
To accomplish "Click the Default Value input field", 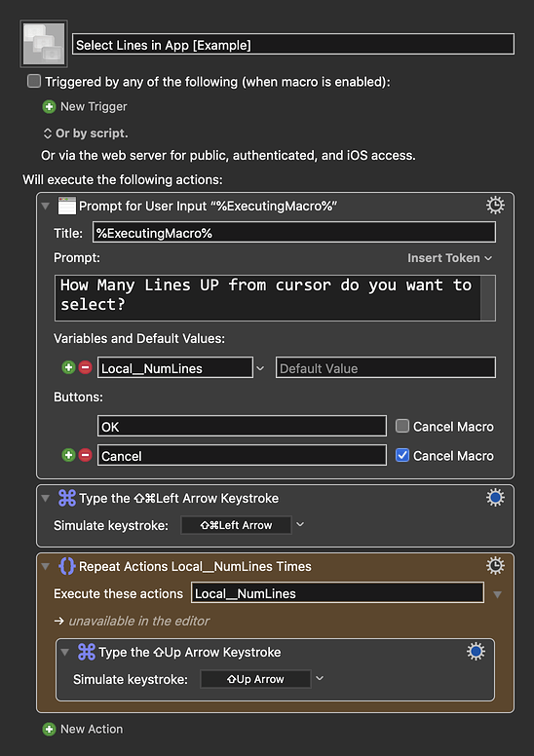I will click(x=386, y=368).
